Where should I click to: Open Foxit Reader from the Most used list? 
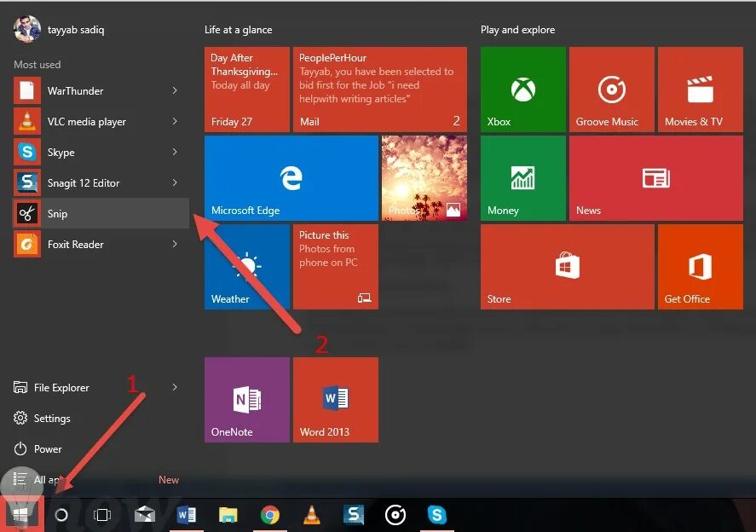101,245
